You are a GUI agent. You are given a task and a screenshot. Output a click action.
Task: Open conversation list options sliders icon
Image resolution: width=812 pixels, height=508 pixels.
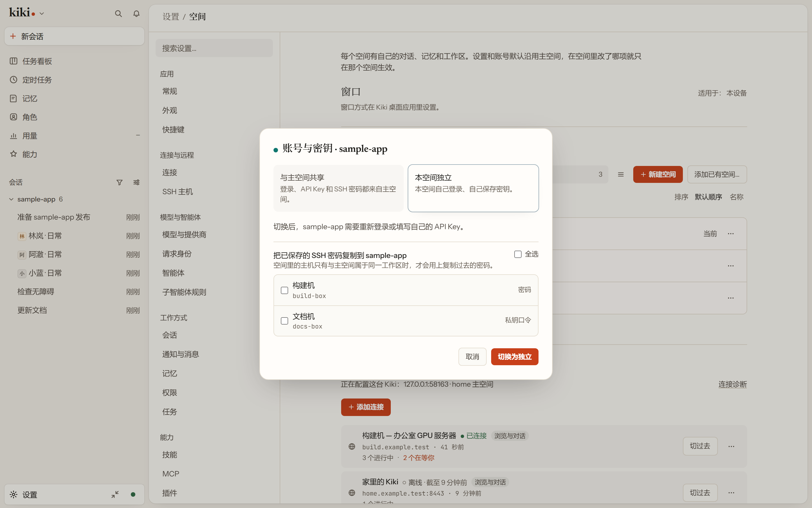[x=136, y=182]
